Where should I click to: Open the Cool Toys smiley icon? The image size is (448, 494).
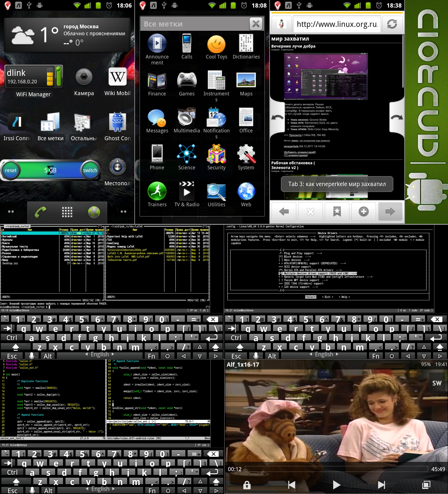[216, 44]
